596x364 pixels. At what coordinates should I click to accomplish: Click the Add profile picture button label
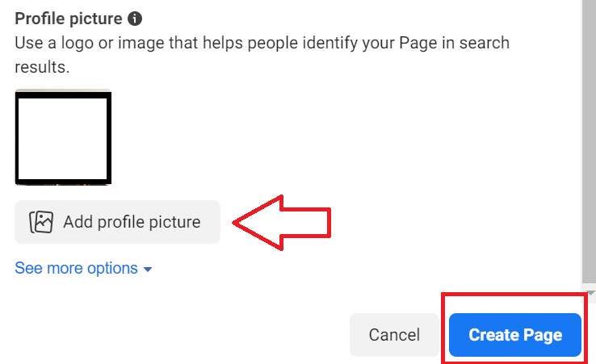tap(132, 222)
